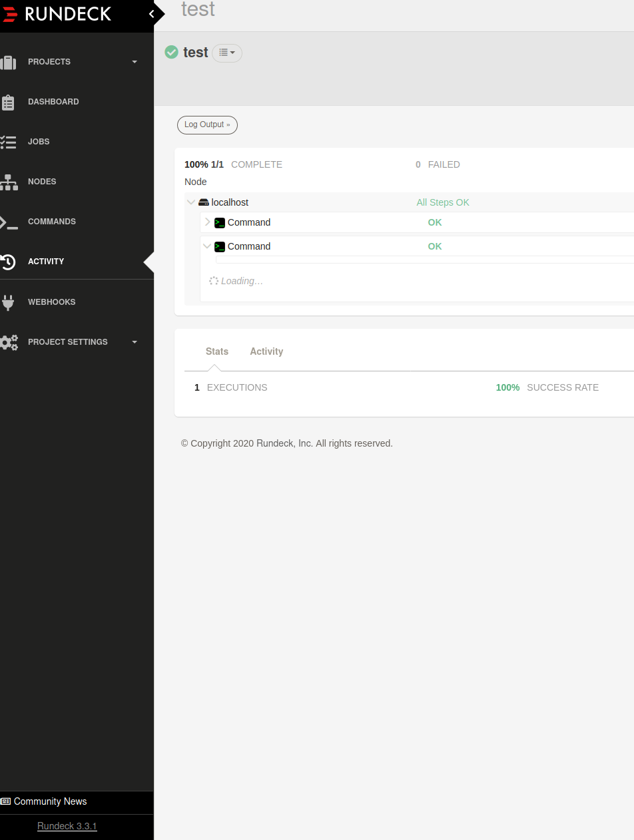Select the Commands sidebar item
This screenshot has height=840, width=634.
[51, 221]
